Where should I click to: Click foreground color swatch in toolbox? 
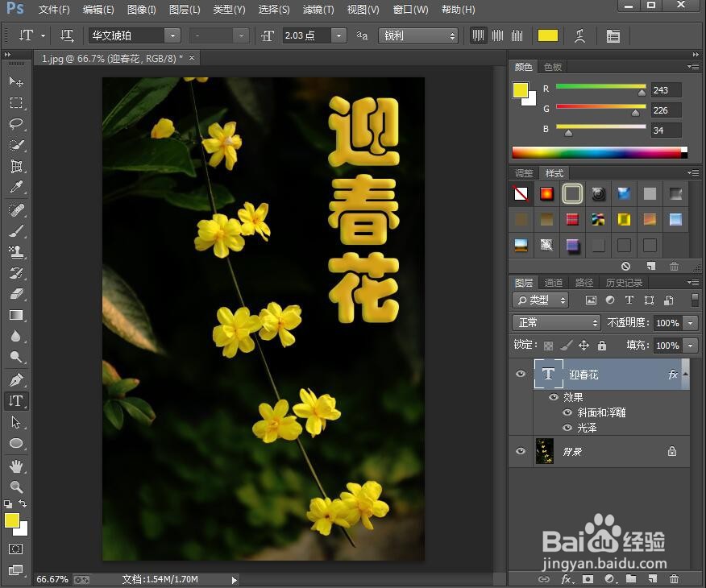tap(12, 520)
